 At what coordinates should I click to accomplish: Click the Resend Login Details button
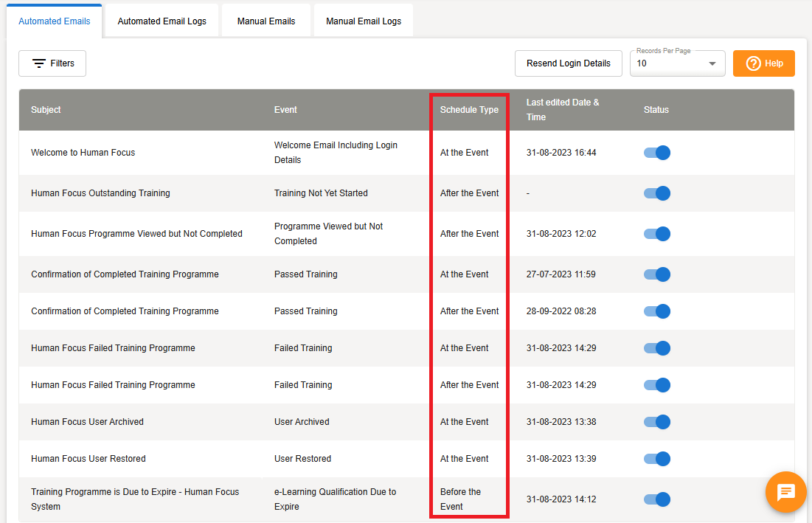pyautogui.click(x=568, y=63)
